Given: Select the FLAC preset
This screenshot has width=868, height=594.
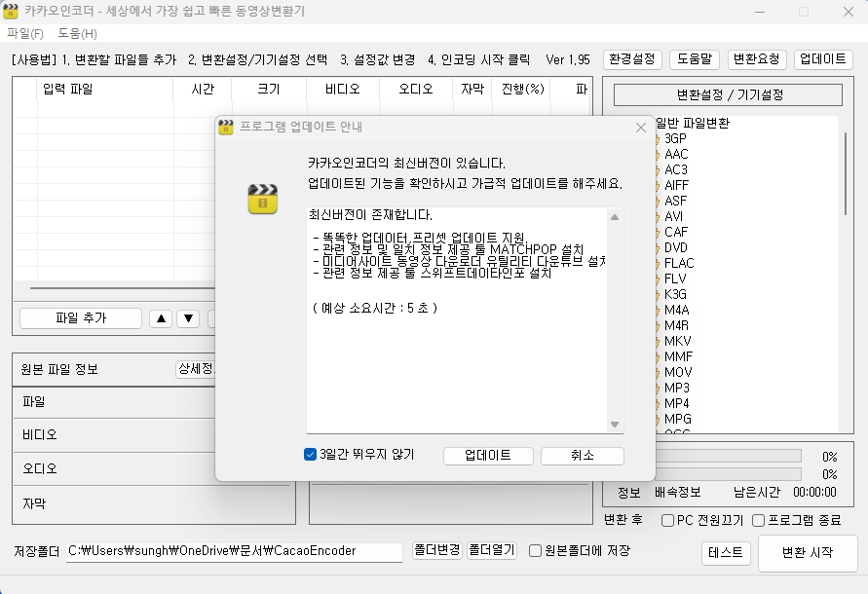Looking at the screenshot, I should point(679,263).
